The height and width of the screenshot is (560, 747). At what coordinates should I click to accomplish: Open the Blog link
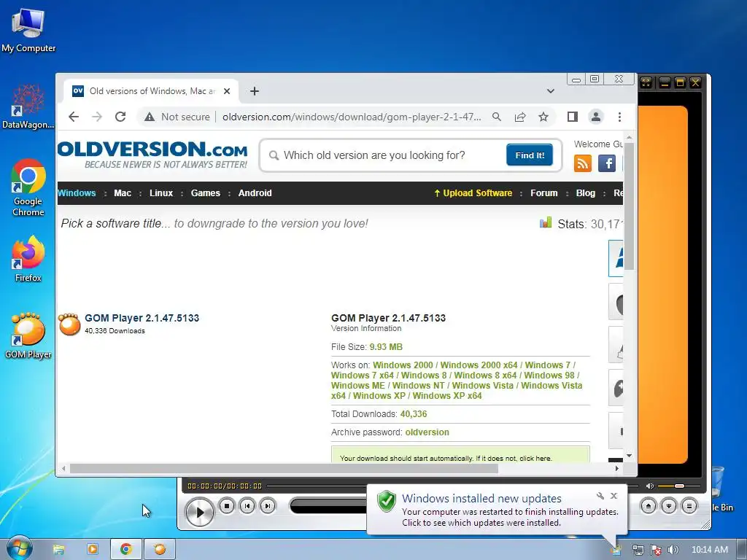point(586,192)
